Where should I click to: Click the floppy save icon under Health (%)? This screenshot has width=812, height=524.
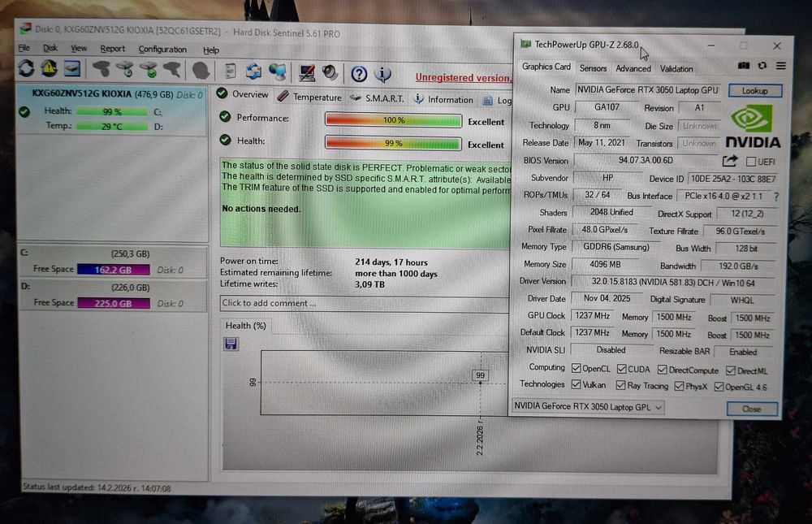[231, 344]
